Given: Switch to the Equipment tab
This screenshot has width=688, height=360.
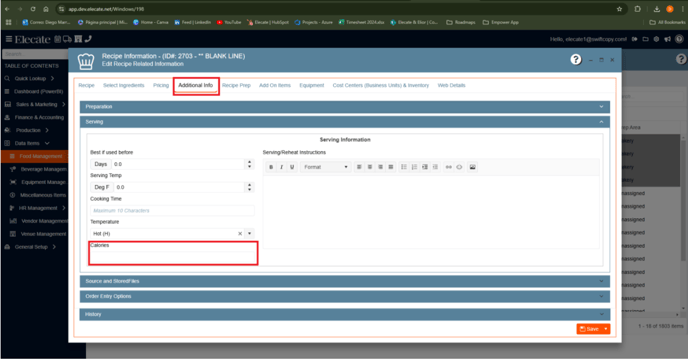Looking at the screenshot, I should 312,85.
